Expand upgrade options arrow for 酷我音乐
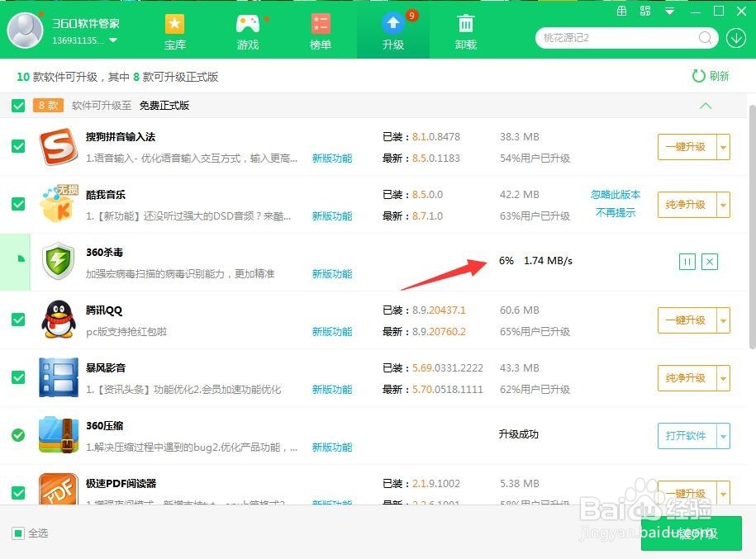Screen dimensions: 756x559 723,205
